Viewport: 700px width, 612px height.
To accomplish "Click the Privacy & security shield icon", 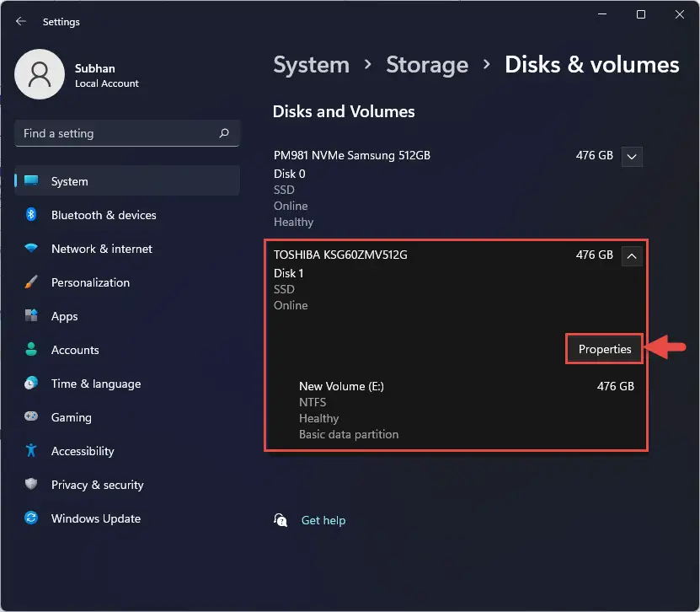I will pos(31,484).
